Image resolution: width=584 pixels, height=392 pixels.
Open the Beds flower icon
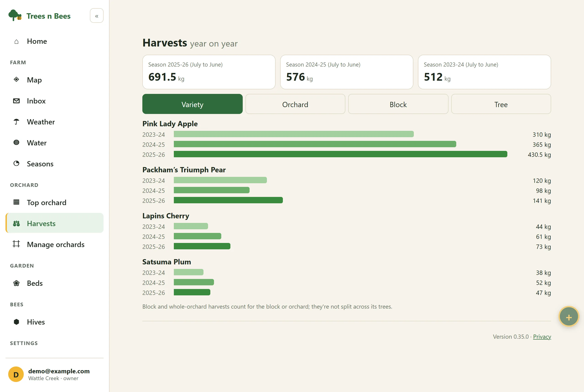click(x=16, y=283)
